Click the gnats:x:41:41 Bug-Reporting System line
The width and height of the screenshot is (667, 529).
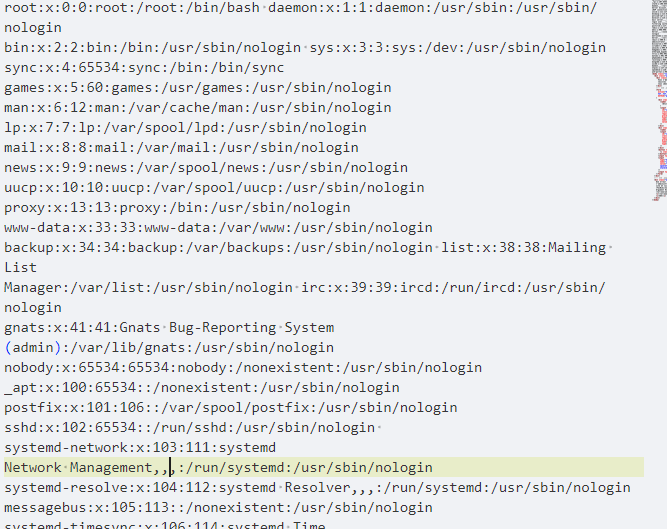(x=169, y=327)
